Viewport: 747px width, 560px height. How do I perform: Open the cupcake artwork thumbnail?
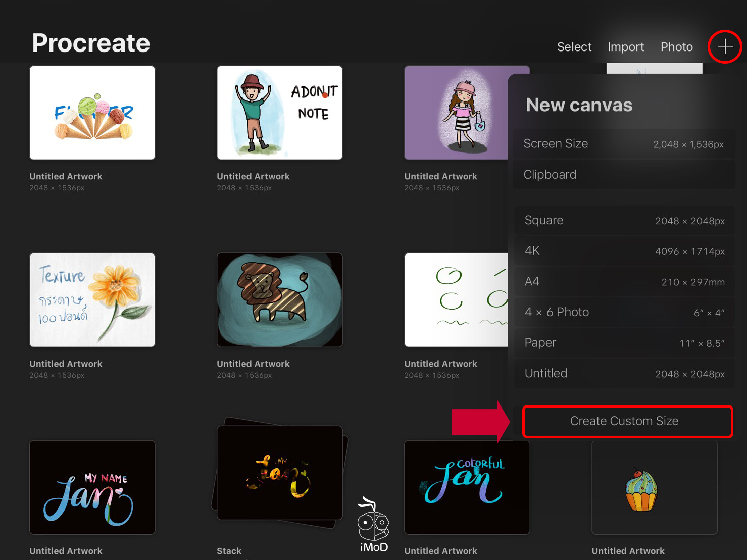654,488
